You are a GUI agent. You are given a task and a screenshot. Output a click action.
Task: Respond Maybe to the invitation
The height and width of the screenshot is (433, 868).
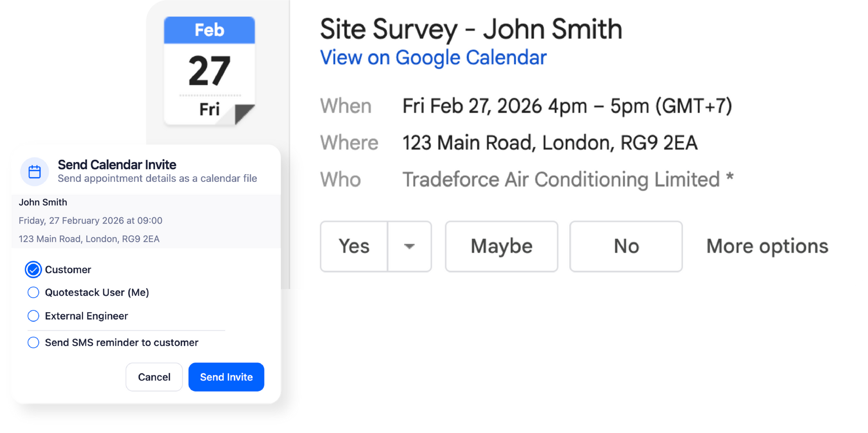tap(501, 247)
